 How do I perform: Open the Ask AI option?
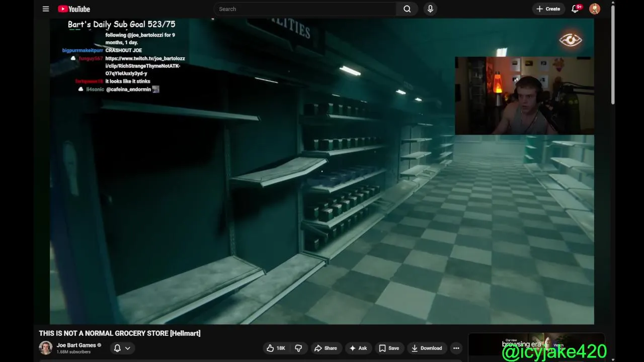pos(358,348)
